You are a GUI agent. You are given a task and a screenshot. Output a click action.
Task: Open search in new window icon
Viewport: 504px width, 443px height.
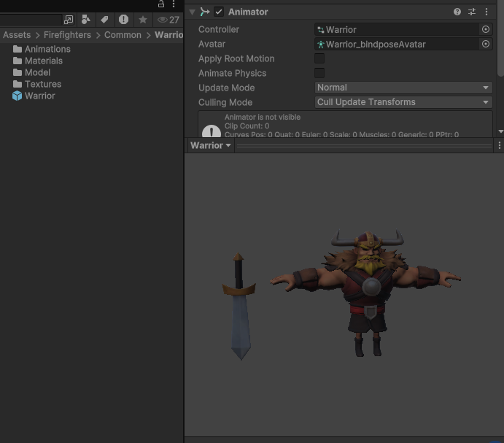[69, 20]
